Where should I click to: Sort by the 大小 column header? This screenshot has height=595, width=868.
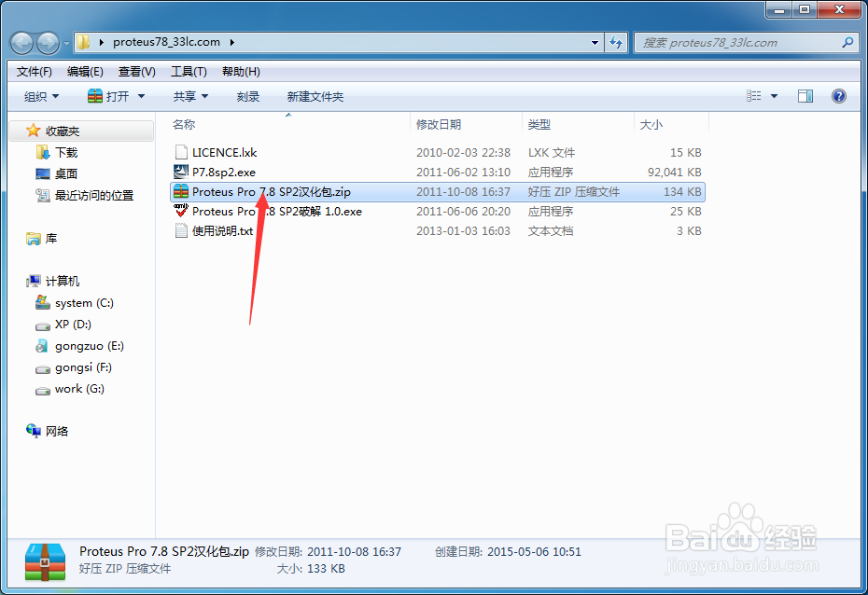(651, 124)
